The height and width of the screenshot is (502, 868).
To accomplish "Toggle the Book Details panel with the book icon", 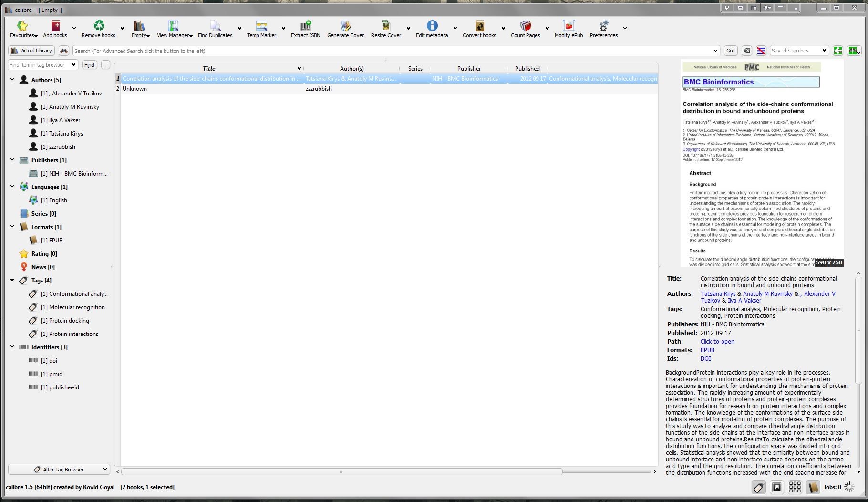I will tap(813, 487).
